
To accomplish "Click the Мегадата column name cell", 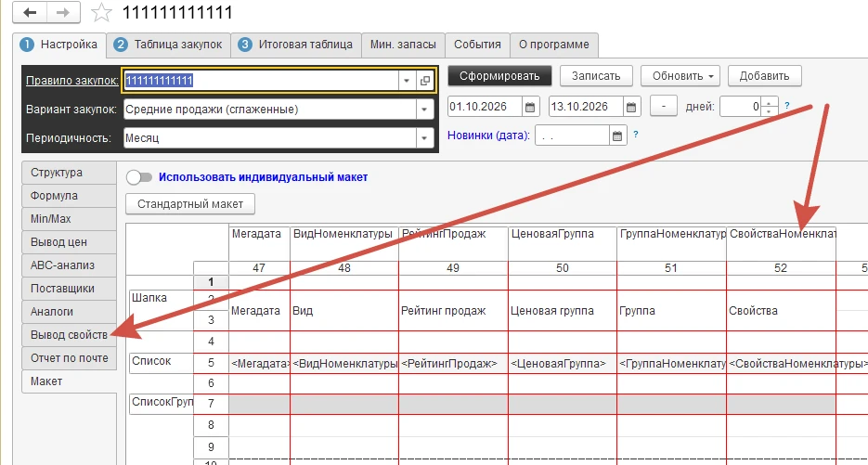I will tap(259, 243).
